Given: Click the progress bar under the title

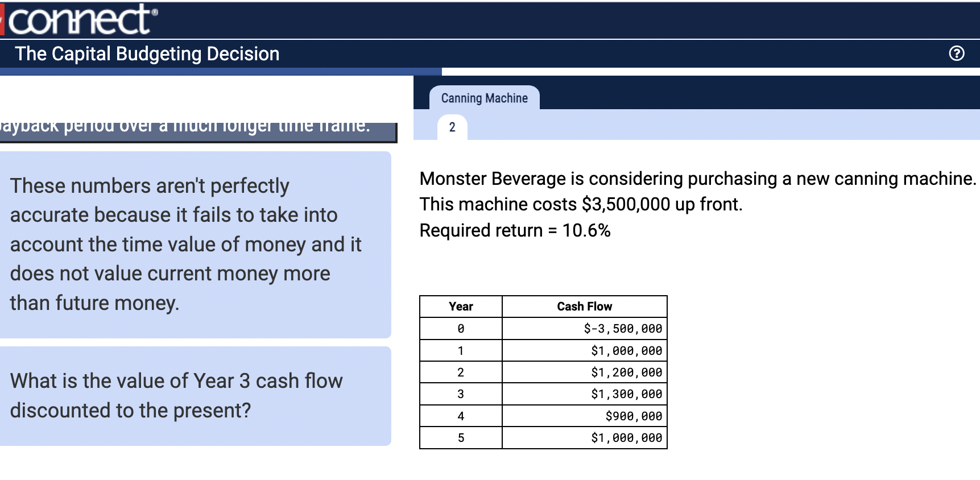Looking at the screenshot, I should [x=221, y=72].
